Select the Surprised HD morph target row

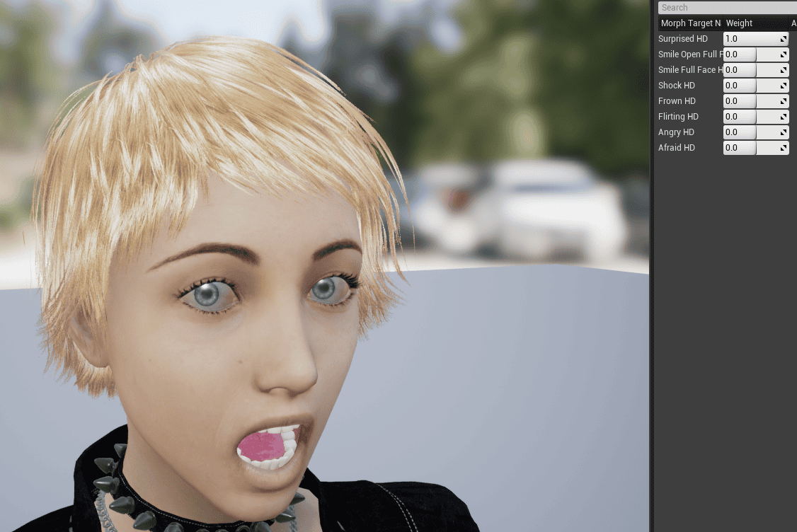[x=682, y=39]
